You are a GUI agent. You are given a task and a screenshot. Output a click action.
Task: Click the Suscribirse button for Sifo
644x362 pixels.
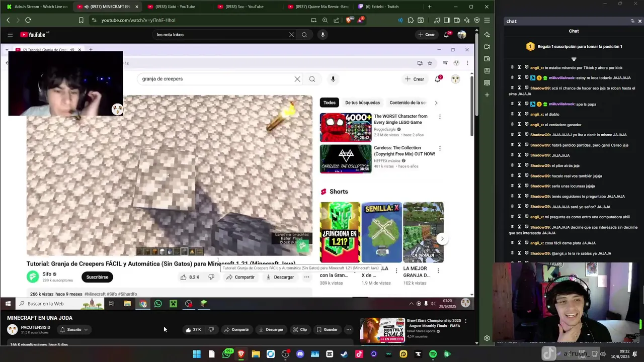pos(97,277)
